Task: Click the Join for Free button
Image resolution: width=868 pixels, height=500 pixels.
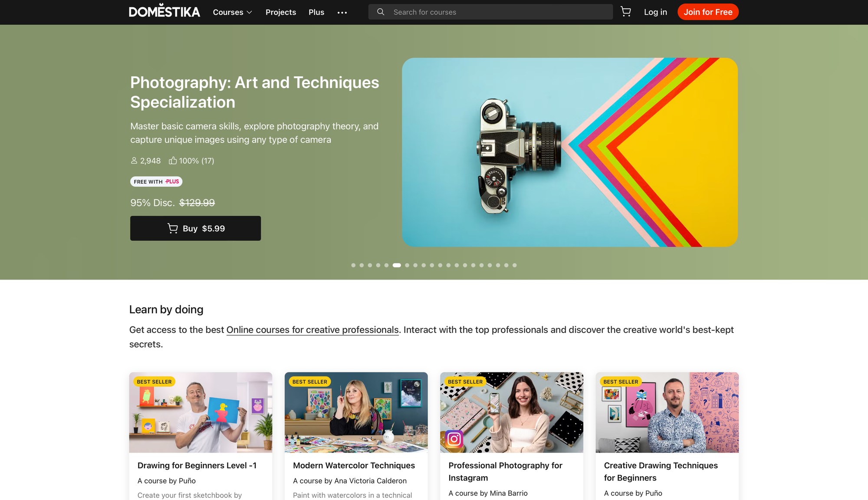Action: pos(708,12)
